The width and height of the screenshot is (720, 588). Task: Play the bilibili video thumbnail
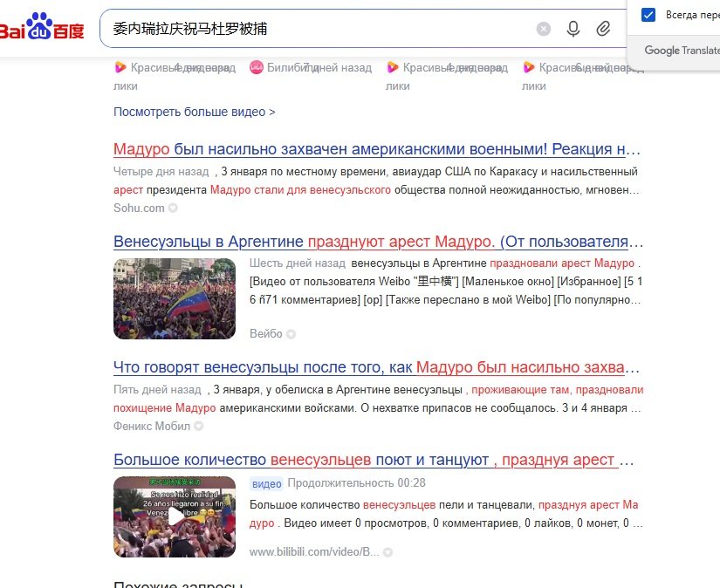(x=175, y=516)
